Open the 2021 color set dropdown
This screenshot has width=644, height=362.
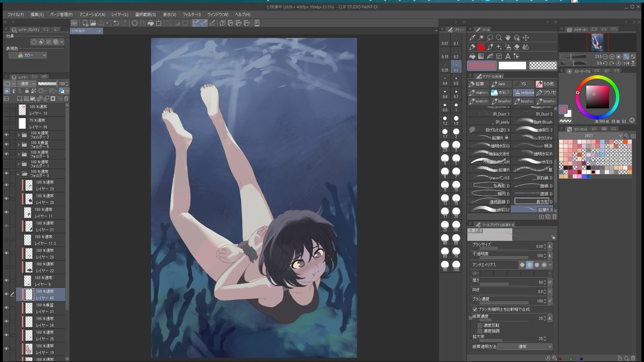tap(590, 135)
